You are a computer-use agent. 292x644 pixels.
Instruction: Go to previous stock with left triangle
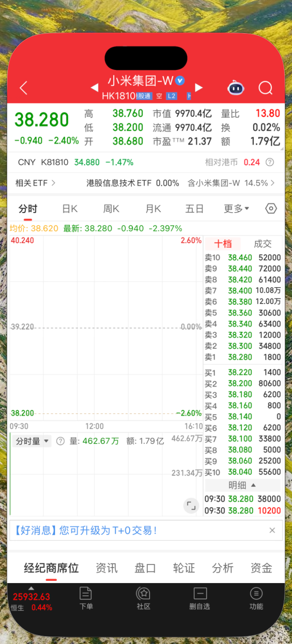coord(94,88)
